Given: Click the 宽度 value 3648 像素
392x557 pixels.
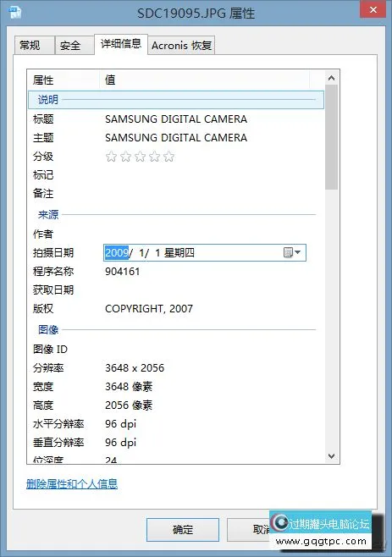Looking at the screenshot, I should click(x=129, y=387).
